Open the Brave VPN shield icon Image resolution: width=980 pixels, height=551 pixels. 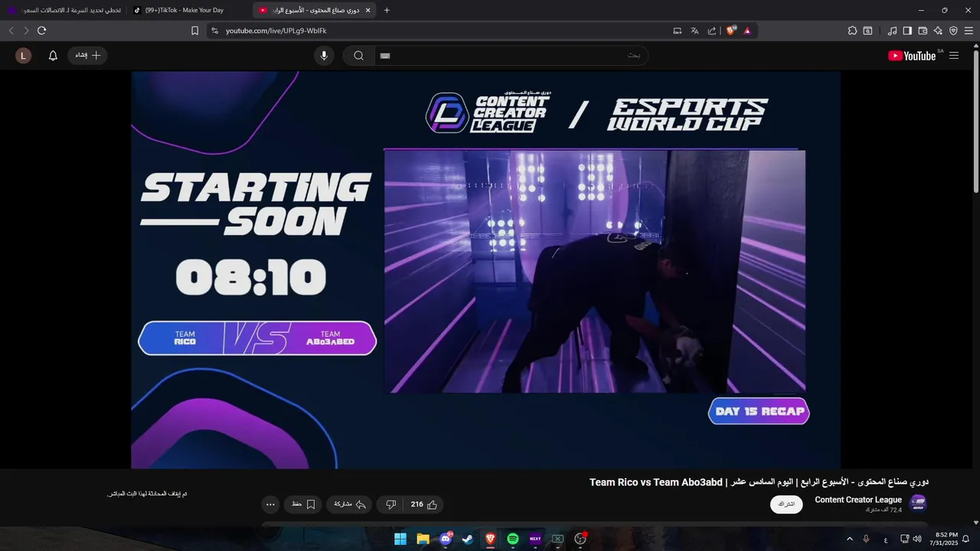(x=953, y=31)
